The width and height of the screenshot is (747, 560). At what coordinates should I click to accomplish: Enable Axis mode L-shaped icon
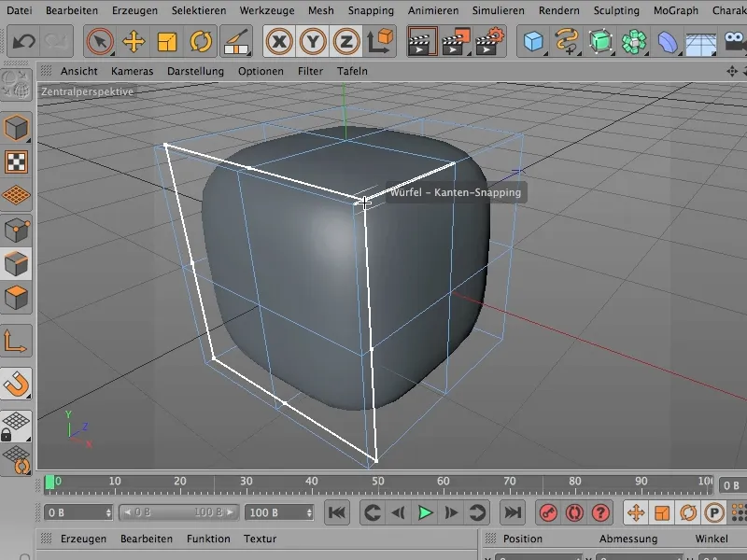[16, 341]
